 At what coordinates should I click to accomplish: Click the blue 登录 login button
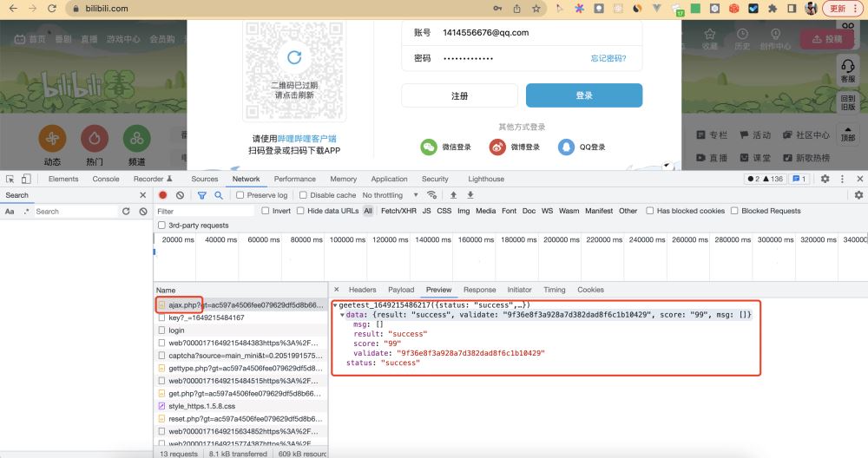(584, 95)
